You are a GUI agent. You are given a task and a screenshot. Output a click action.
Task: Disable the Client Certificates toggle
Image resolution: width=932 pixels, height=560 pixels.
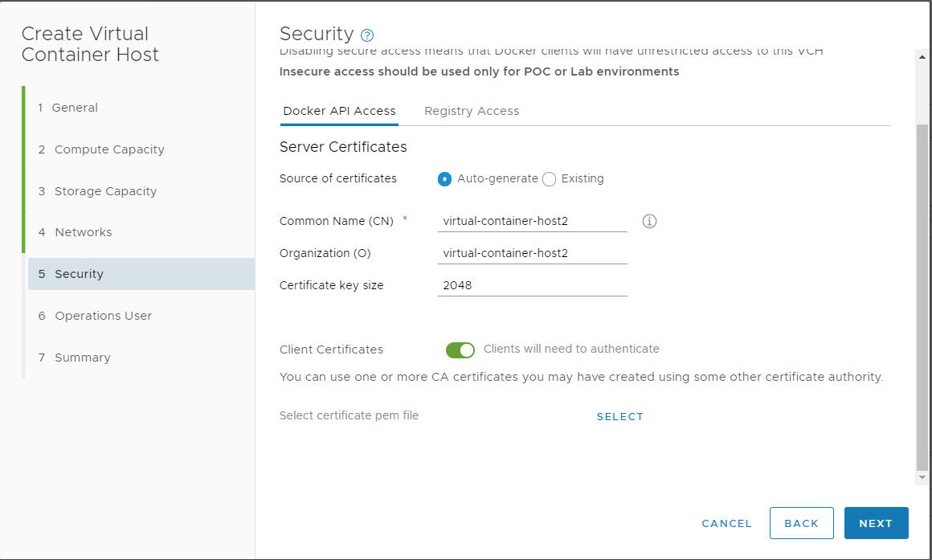point(460,350)
